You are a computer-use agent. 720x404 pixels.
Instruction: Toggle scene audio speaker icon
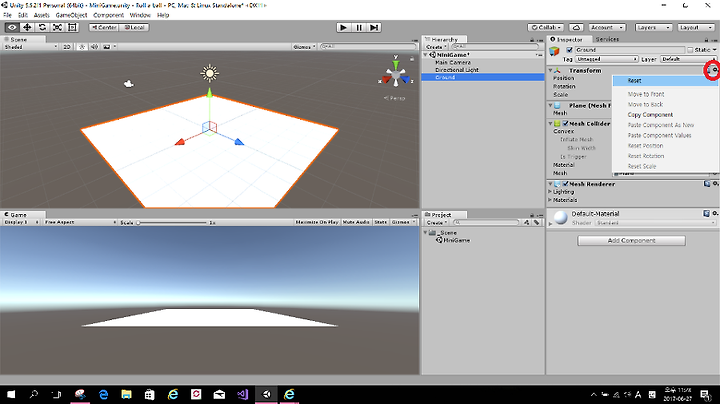[x=94, y=47]
